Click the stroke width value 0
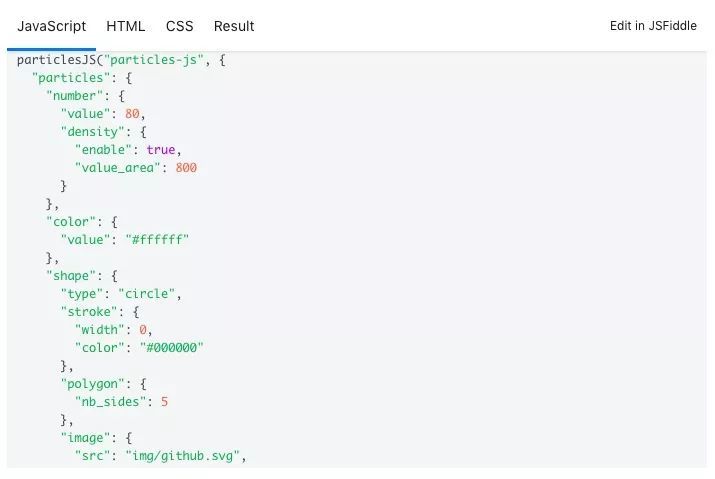The height and width of the screenshot is (479, 715). (143, 330)
